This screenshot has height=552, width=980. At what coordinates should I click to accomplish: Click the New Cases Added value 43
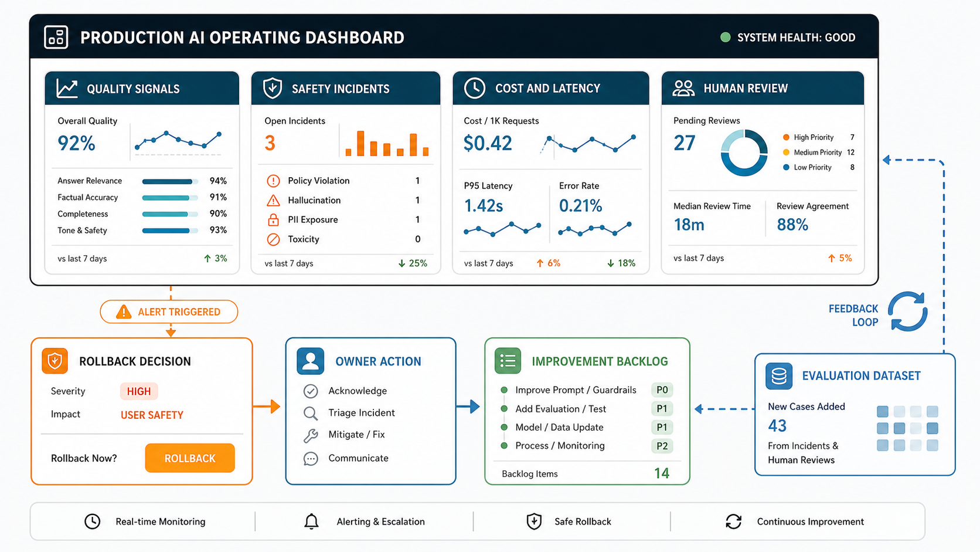[777, 426]
